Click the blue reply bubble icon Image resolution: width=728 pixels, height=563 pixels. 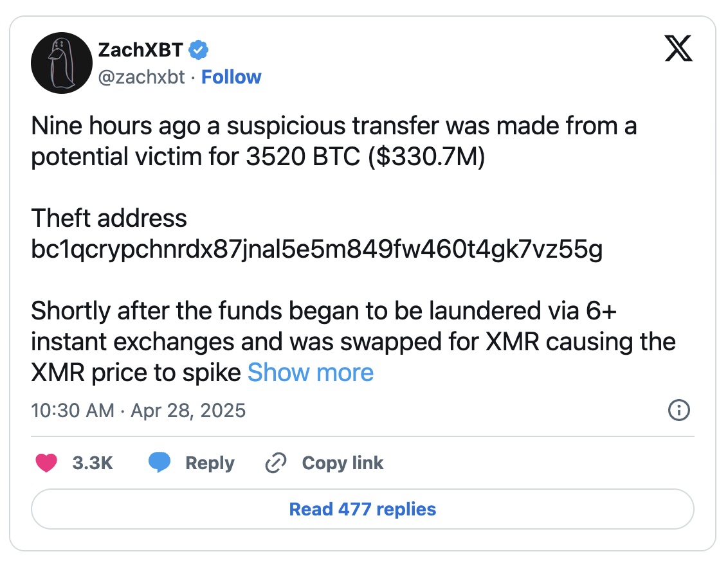pyautogui.click(x=159, y=463)
